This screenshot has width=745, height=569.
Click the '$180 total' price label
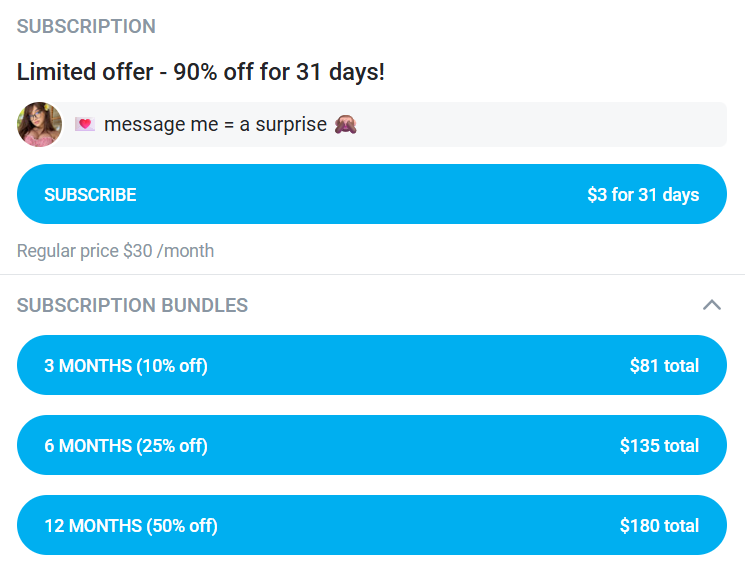[x=659, y=526]
